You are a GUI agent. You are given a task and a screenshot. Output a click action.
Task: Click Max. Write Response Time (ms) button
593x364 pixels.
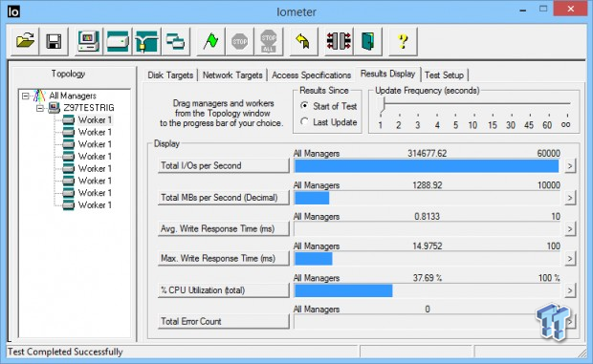223,259
